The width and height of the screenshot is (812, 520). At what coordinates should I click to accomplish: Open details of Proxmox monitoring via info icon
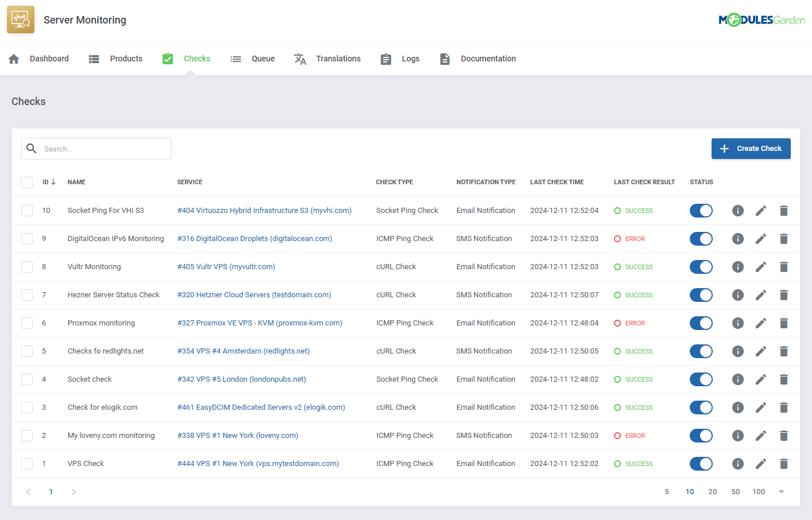[x=737, y=323]
